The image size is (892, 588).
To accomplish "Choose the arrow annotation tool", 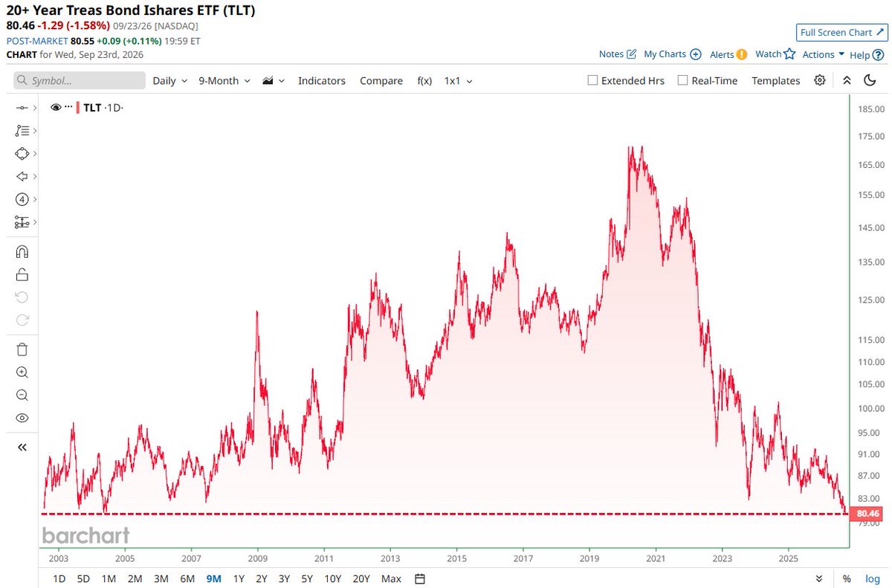I will [22, 176].
